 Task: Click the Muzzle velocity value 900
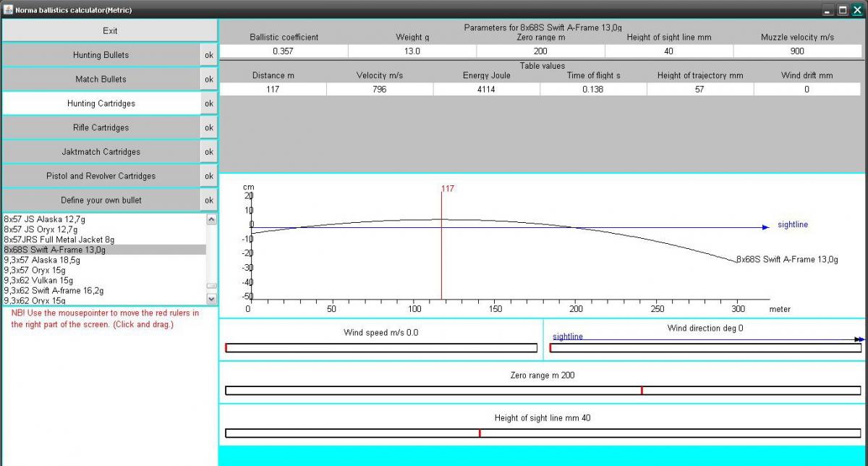coord(797,51)
